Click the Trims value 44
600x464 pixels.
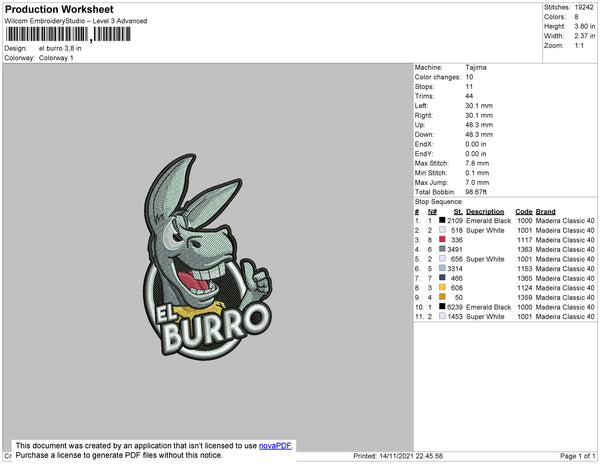click(x=469, y=96)
